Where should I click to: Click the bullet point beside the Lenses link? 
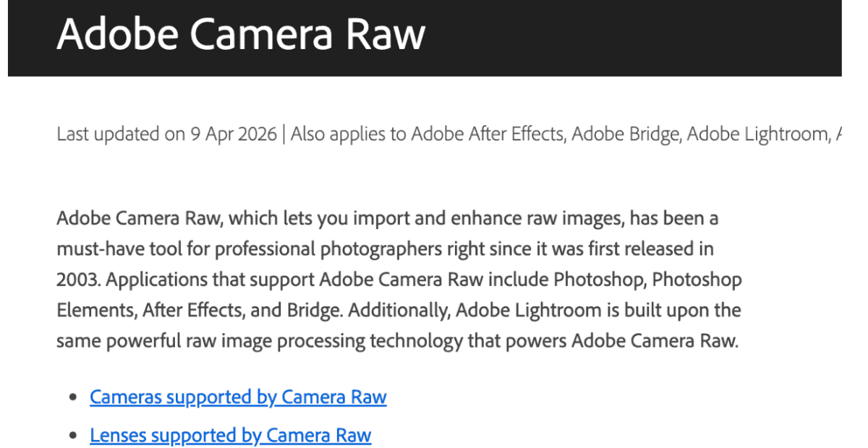[72, 436]
